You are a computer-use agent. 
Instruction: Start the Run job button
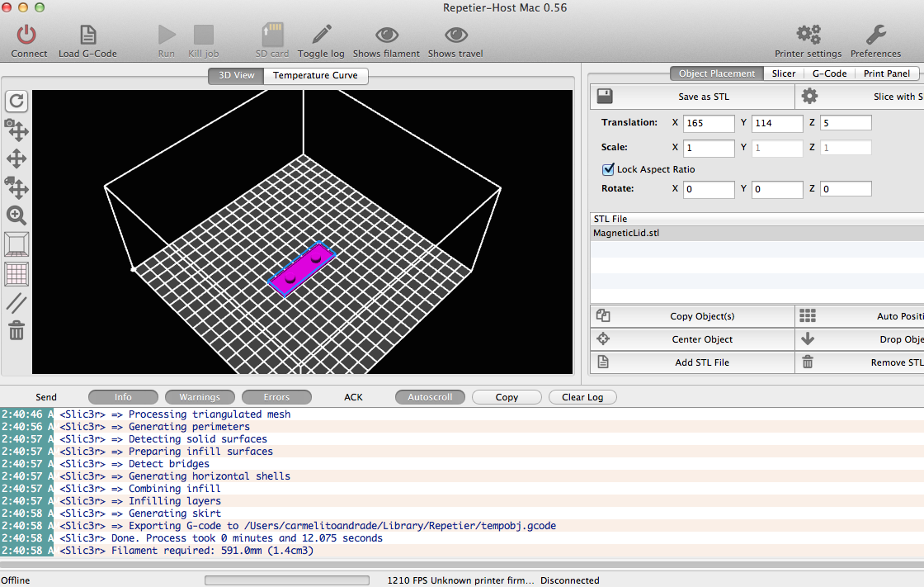(x=167, y=34)
